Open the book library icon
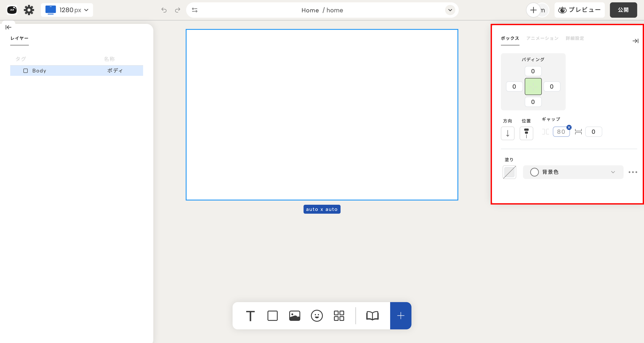 [x=372, y=316]
